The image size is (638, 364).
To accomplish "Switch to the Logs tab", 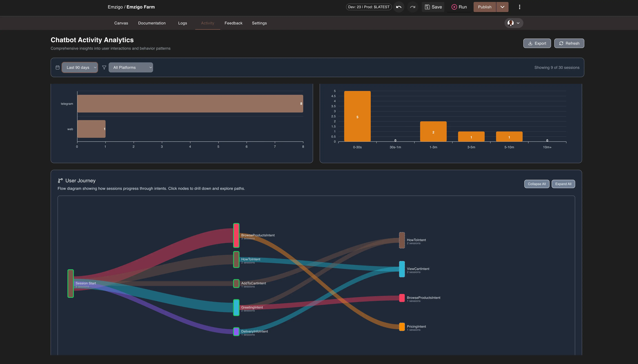I will coord(182,23).
